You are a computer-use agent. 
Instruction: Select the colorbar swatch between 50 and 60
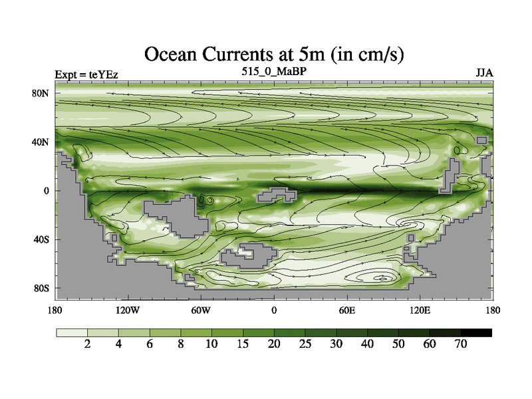pos(414,332)
